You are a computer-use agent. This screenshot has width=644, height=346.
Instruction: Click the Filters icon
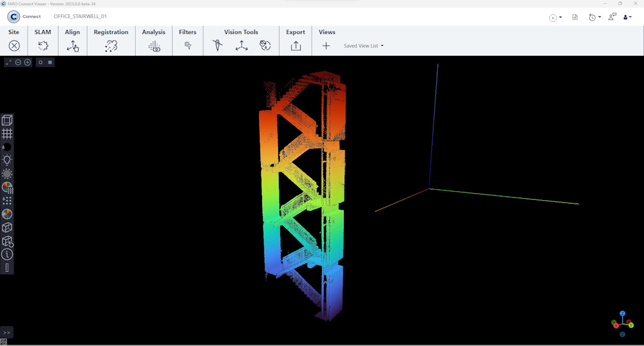click(188, 46)
